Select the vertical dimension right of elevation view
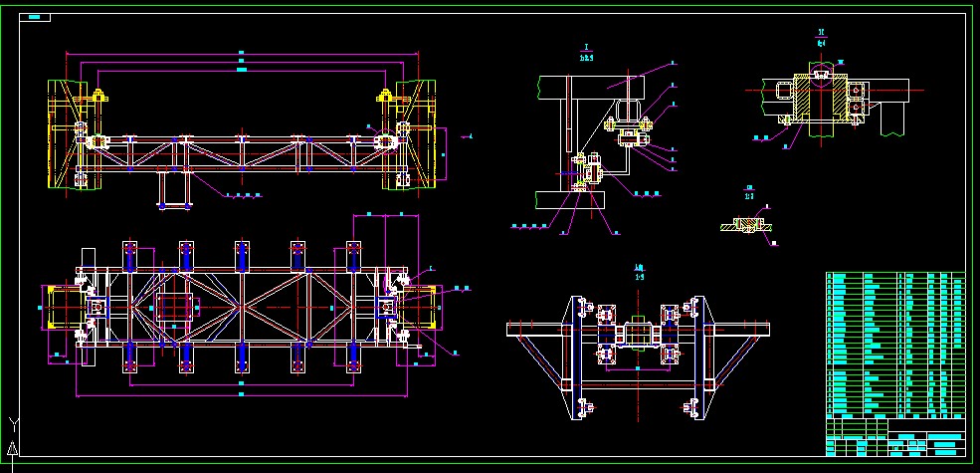Viewport: 980px width, 473px height. click(x=444, y=154)
